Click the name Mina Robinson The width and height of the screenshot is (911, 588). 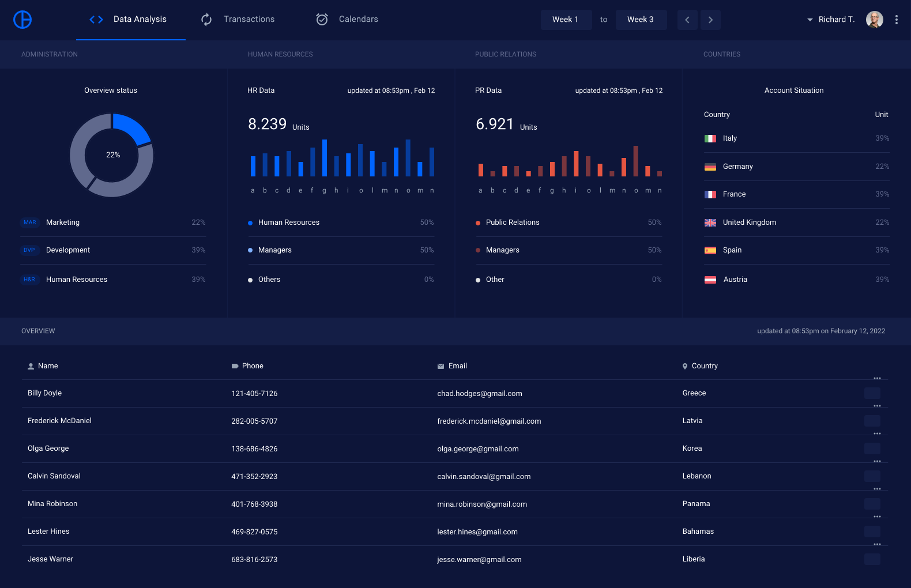coord(52,504)
